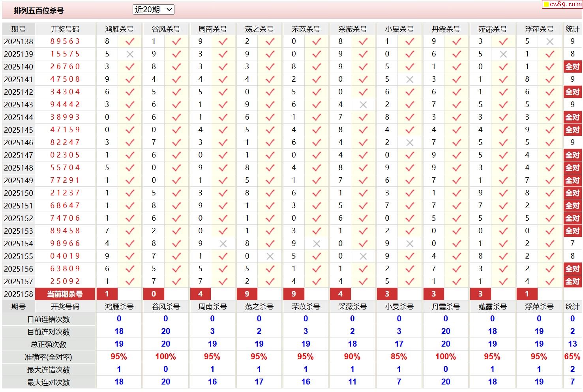The image size is (583, 392).
Task: Click the 统计 header in the top header row
Action: coord(572,29)
